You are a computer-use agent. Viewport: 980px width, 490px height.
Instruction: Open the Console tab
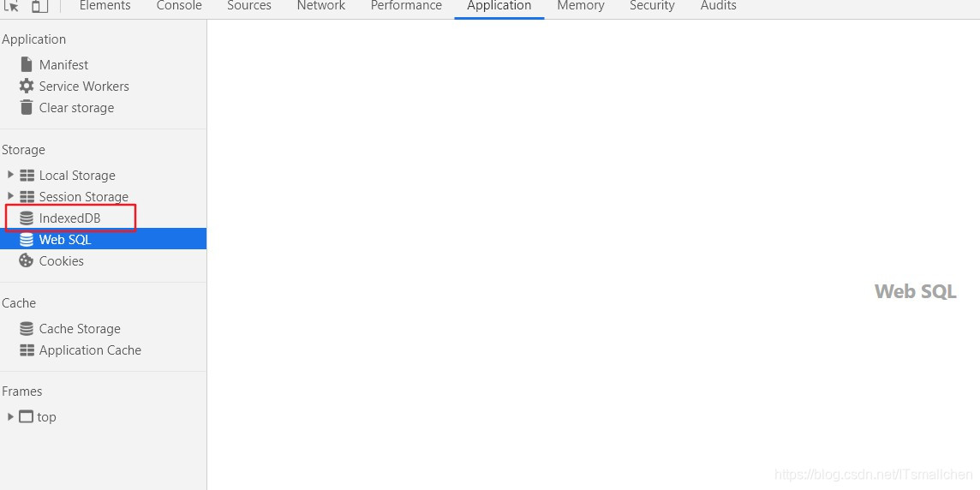[x=179, y=6]
